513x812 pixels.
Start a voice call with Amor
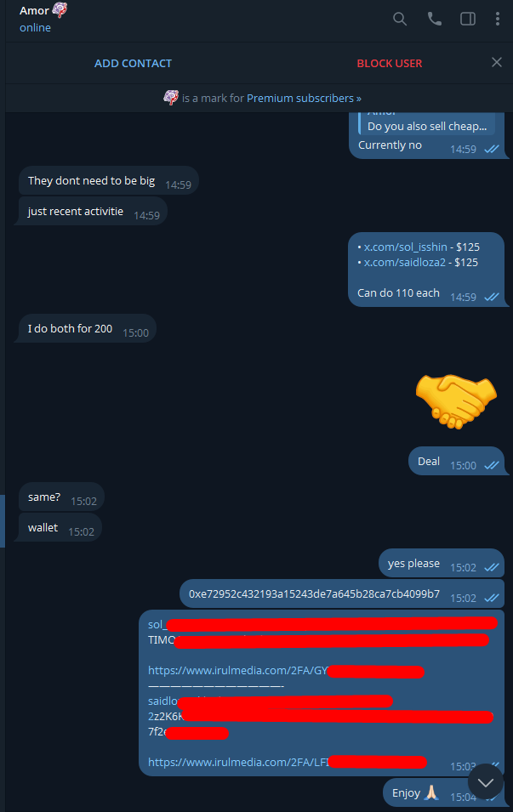click(x=434, y=20)
